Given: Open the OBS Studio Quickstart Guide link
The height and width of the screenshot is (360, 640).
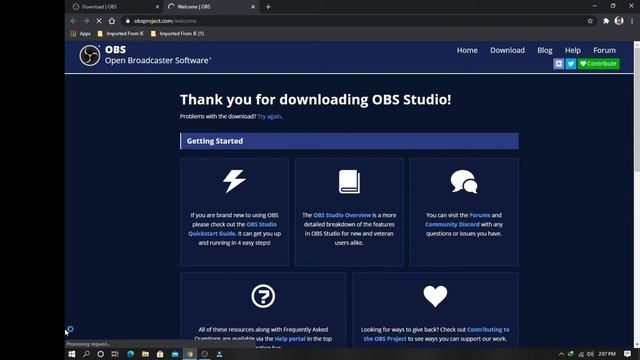Looking at the screenshot, I should [x=233, y=229].
